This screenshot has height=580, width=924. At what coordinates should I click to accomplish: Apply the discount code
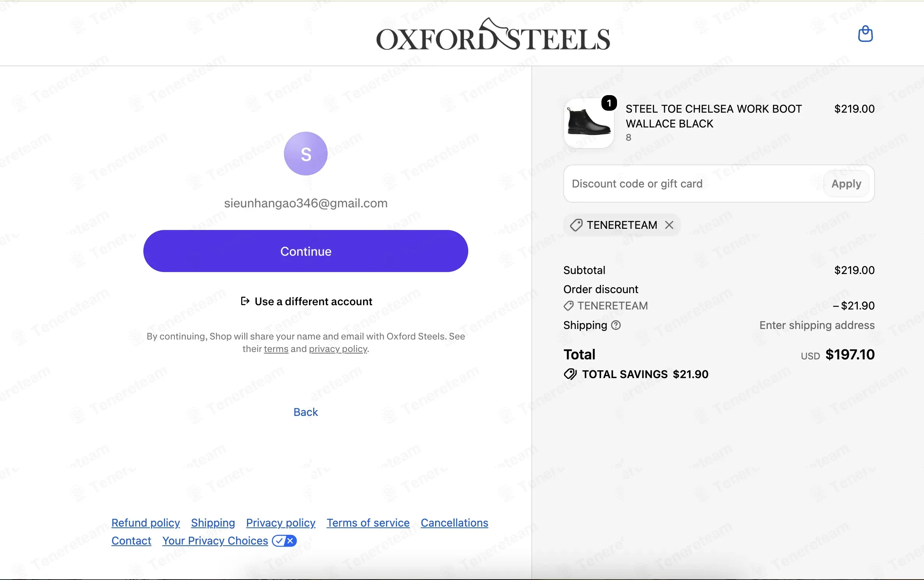846,184
